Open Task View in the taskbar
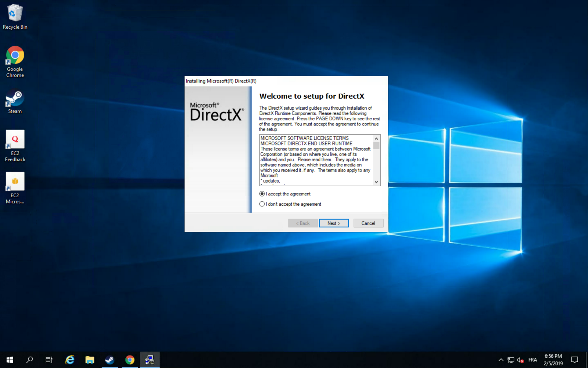Image resolution: width=588 pixels, height=368 pixels. 49,360
